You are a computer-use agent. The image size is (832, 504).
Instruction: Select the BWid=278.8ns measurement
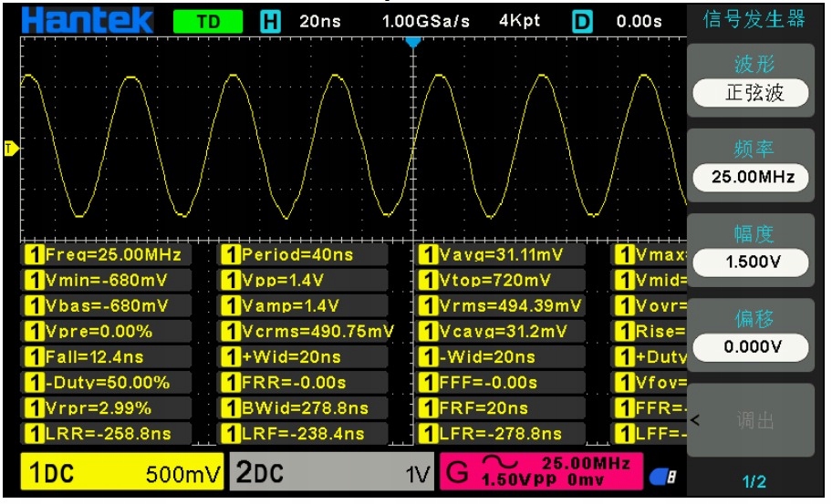coord(303,408)
